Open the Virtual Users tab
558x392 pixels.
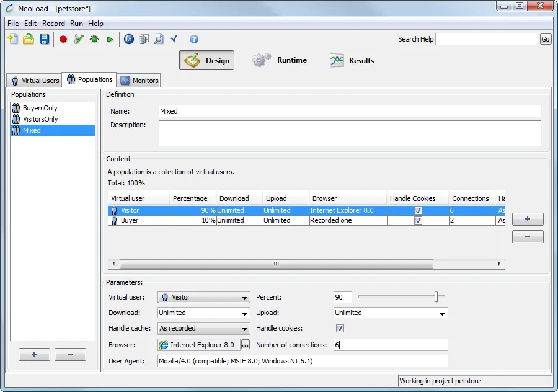(35, 81)
